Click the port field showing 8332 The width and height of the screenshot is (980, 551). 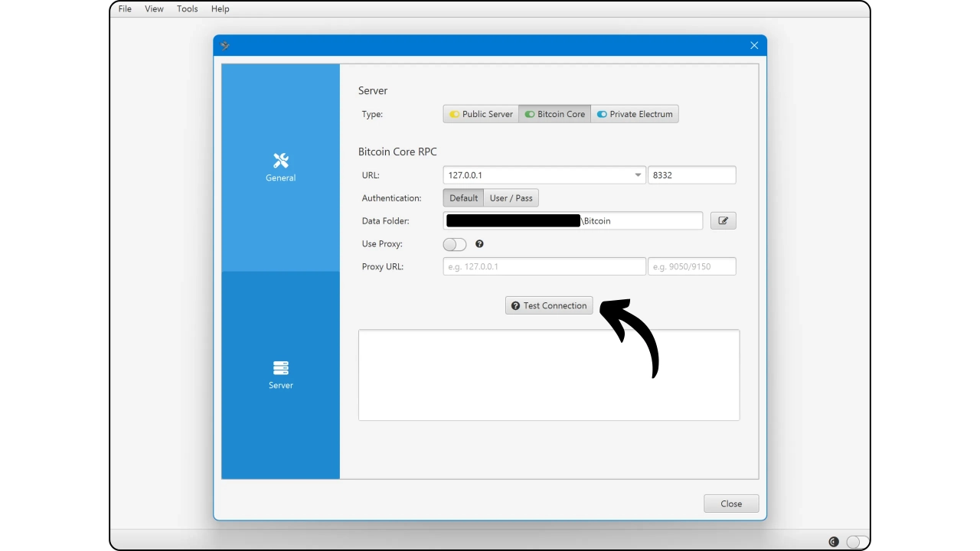pos(691,175)
